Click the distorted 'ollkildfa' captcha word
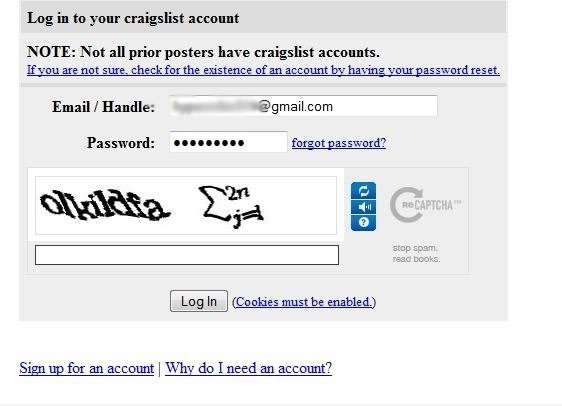 click(x=105, y=205)
